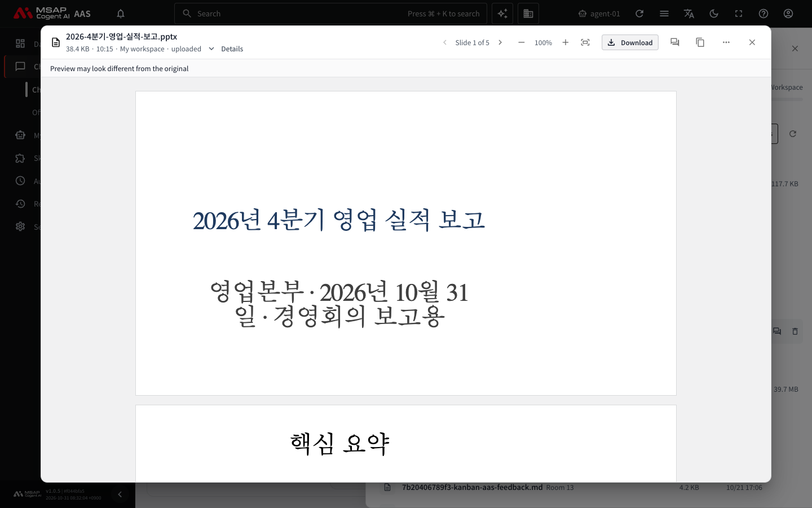Screen dimensions: 812x508
Task: Close the background side panel
Action: [795, 49]
